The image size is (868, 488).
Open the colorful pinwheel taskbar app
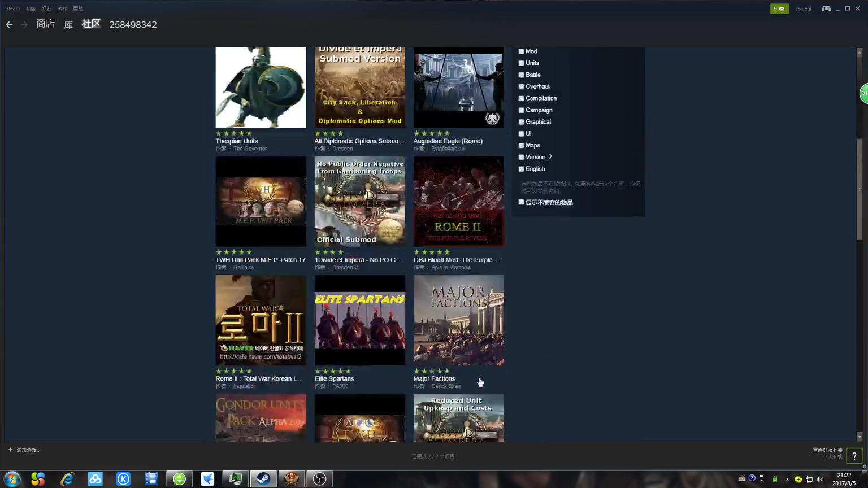[38, 479]
